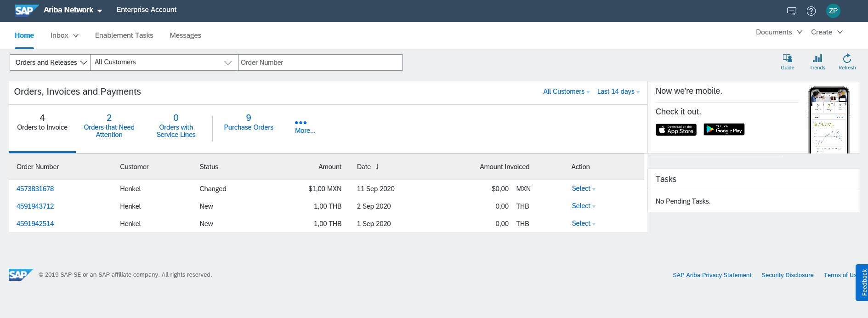Open order number 4591943712

tap(35, 206)
